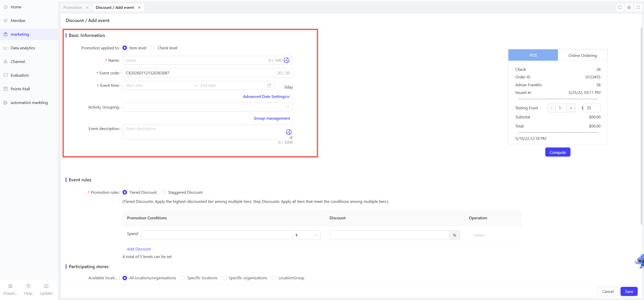Expand the Activity Grouping dropdown
644x300 pixels.
pos(208,107)
